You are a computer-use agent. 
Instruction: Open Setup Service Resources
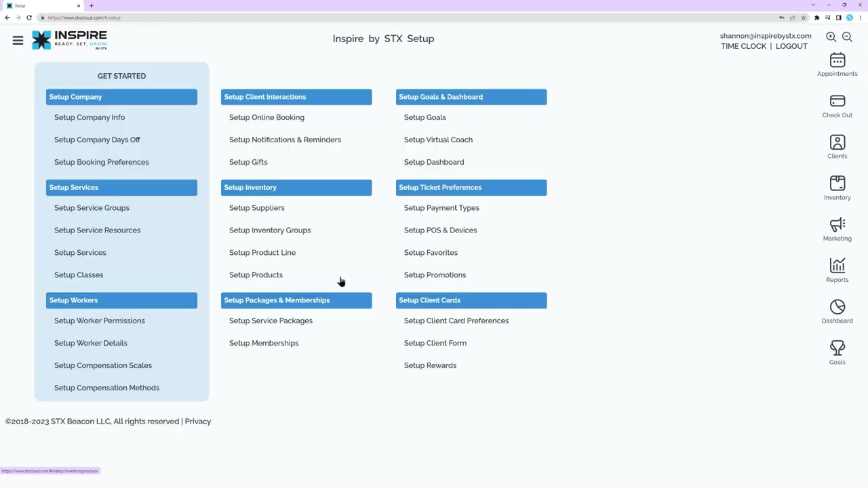[98, 230]
